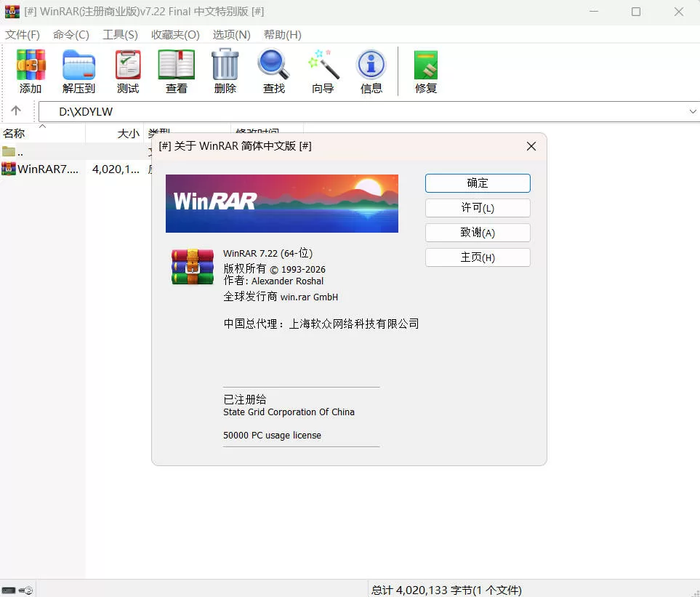Screen dimensions: 700x597
Task: Click '上海软众网络科技有限公司' text
Action: tap(354, 324)
